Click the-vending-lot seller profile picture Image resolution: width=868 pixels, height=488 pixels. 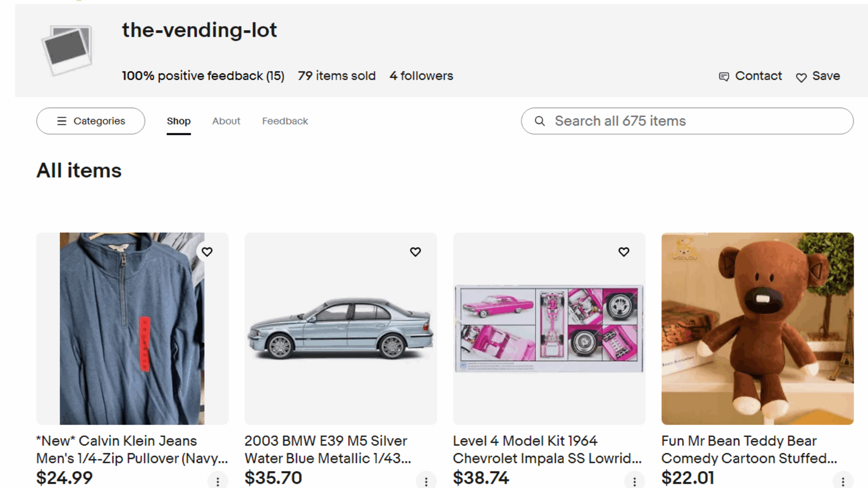[67, 50]
